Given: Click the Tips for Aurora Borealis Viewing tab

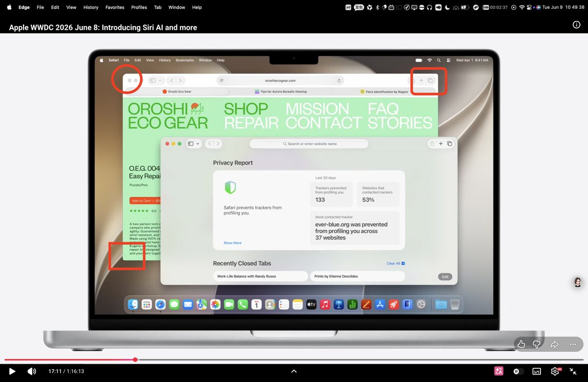Looking at the screenshot, I should [x=281, y=92].
